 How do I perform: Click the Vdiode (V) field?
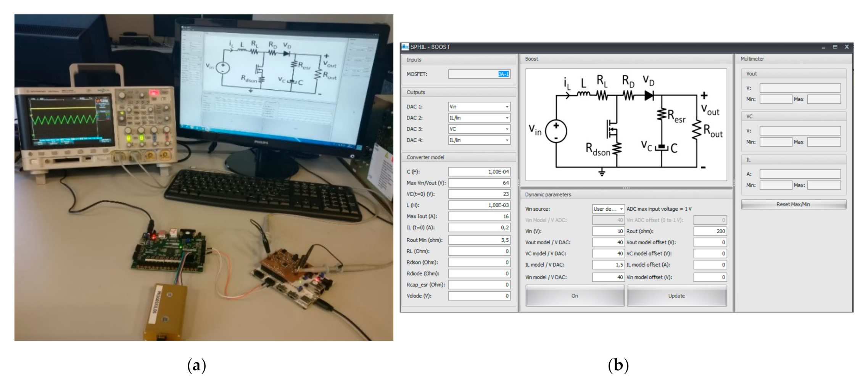(x=478, y=295)
